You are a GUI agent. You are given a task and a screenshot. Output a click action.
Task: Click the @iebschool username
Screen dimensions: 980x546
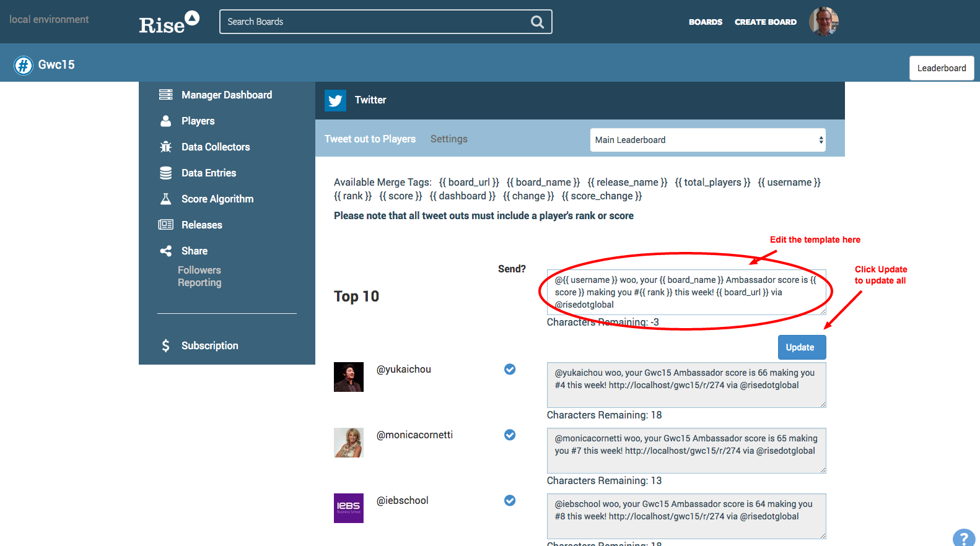[x=403, y=500]
